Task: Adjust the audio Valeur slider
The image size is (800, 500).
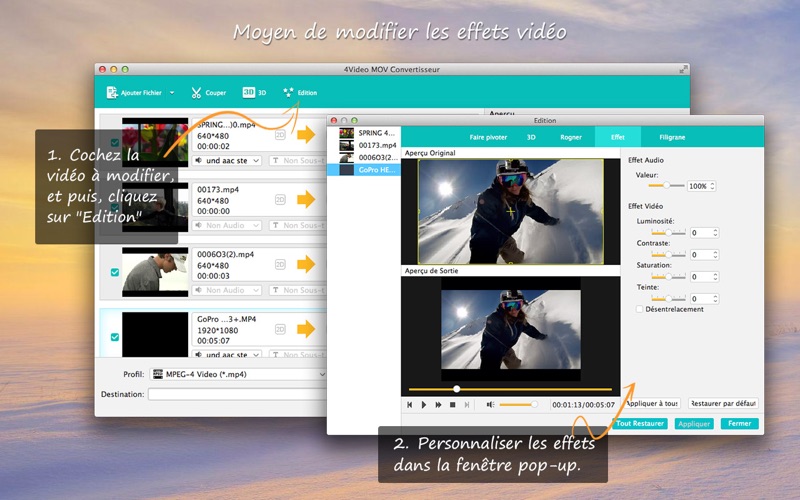Action: [x=666, y=186]
